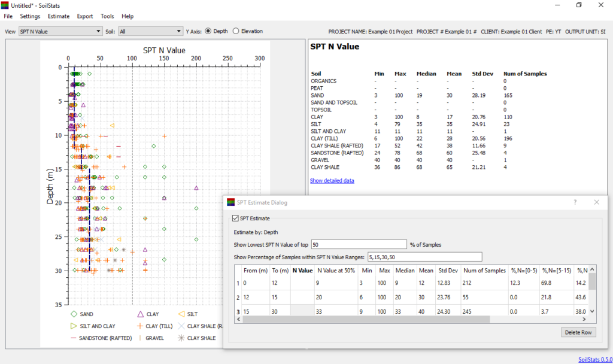Select the Elevation radio button
Viewport: 613px width, 364px height.
[236, 31]
